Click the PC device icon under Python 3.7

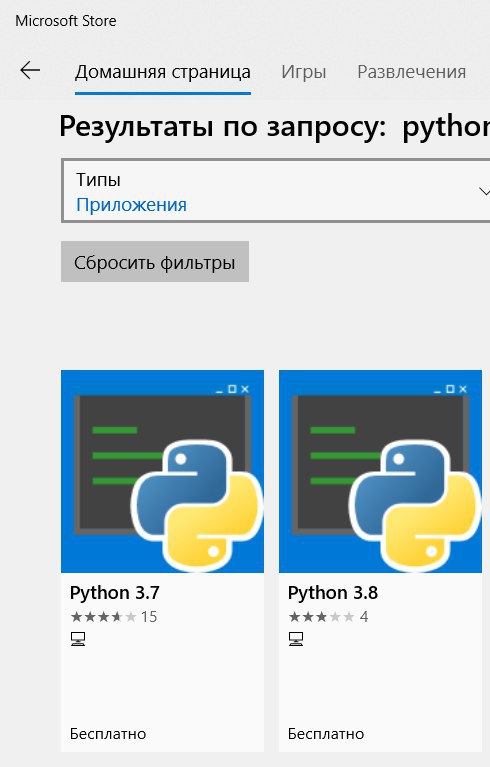[x=78, y=639]
